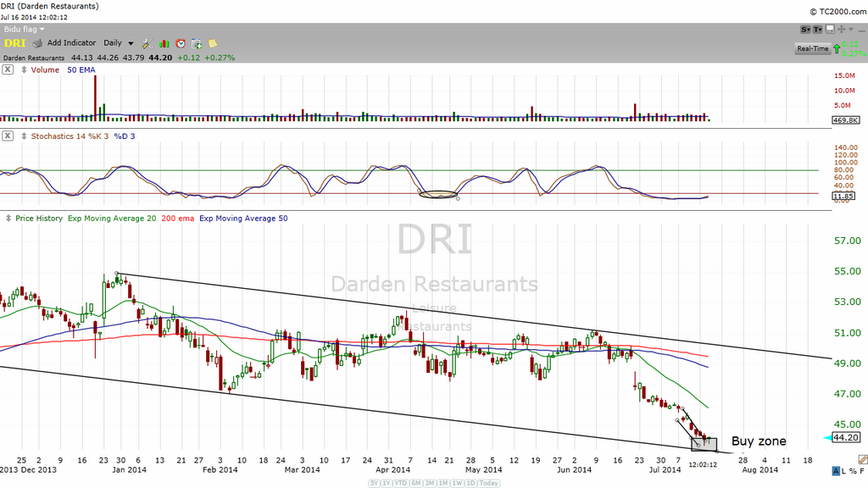Screen dimensions: 868x488
Task: Expand the triangle menu next to move icon
Action: click(x=851, y=30)
